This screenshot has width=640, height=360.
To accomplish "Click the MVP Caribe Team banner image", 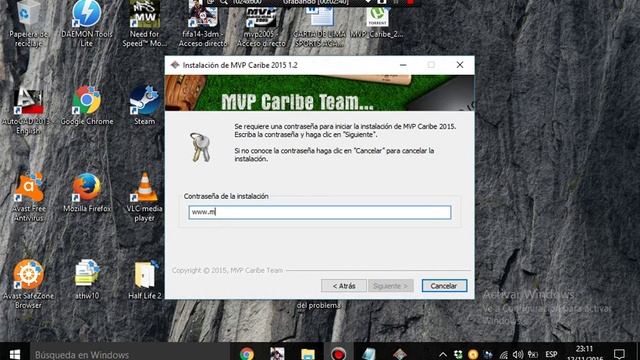I will click(320, 93).
